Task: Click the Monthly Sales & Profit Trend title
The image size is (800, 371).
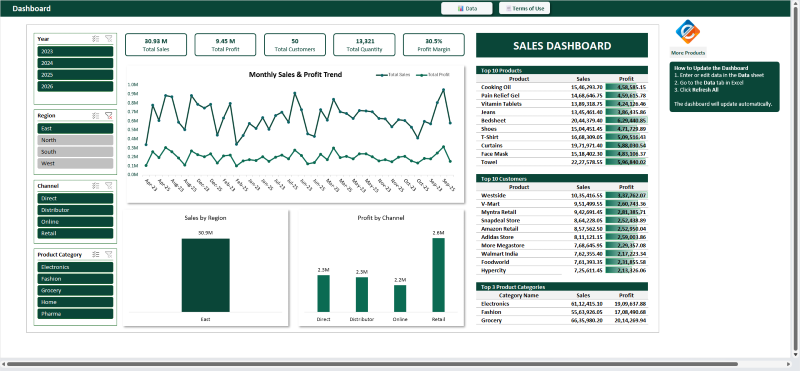Action: (295, 75)
